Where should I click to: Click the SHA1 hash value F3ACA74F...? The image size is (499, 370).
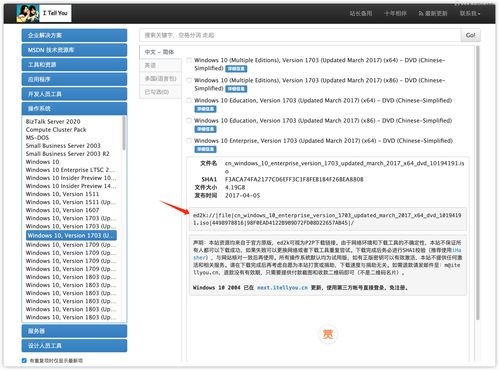coord(294,179)
